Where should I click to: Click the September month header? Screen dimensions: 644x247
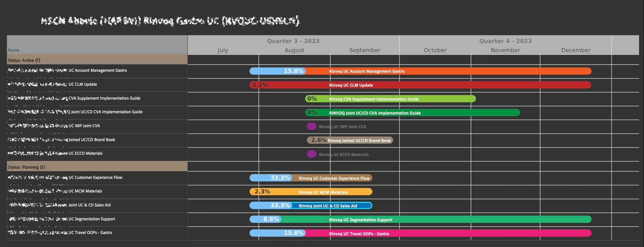(x=365, y=50)
